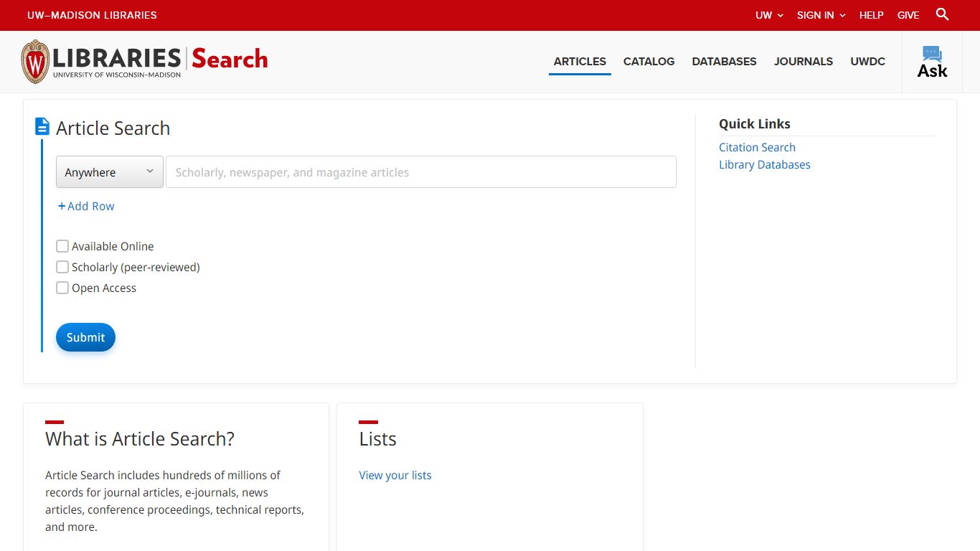Image resolution: width=980 pixels, height=551 pixels.
Task: Open the UWDC tab
Action: [867, 62]
